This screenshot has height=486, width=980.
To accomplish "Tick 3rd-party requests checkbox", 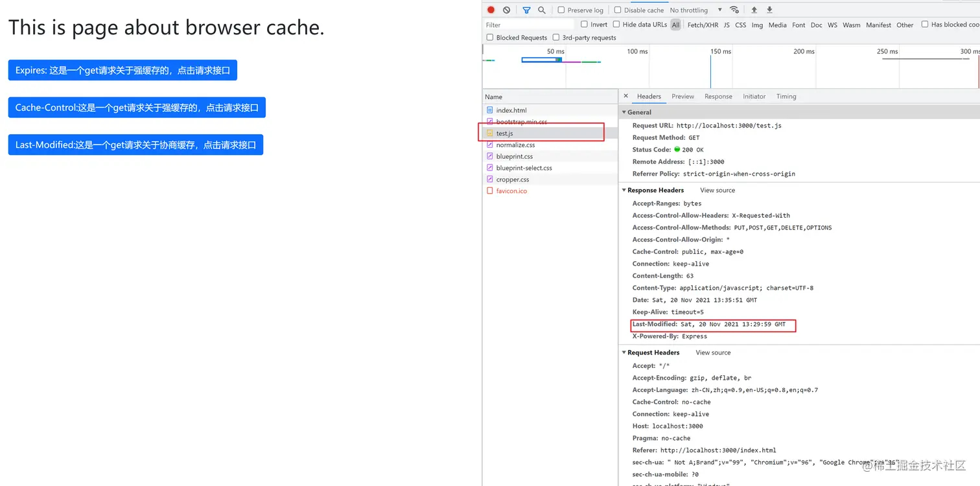I will 556,38.
